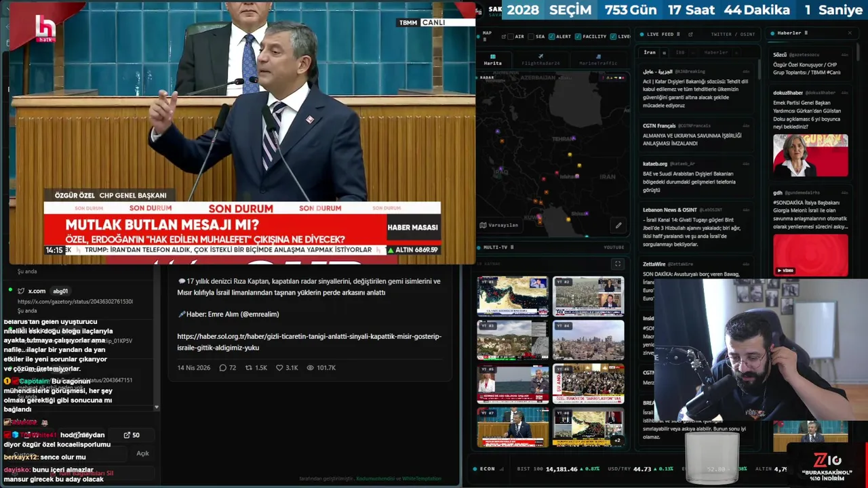868x488 pixels.
Task: Open the Al Jazeera breaking tweet
Action: 696,89
